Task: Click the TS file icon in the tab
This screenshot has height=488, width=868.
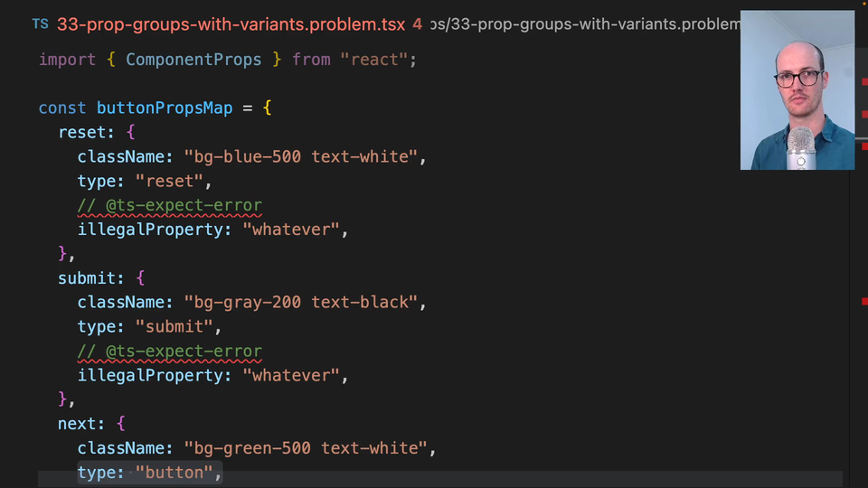Action: tap(40, 23)
